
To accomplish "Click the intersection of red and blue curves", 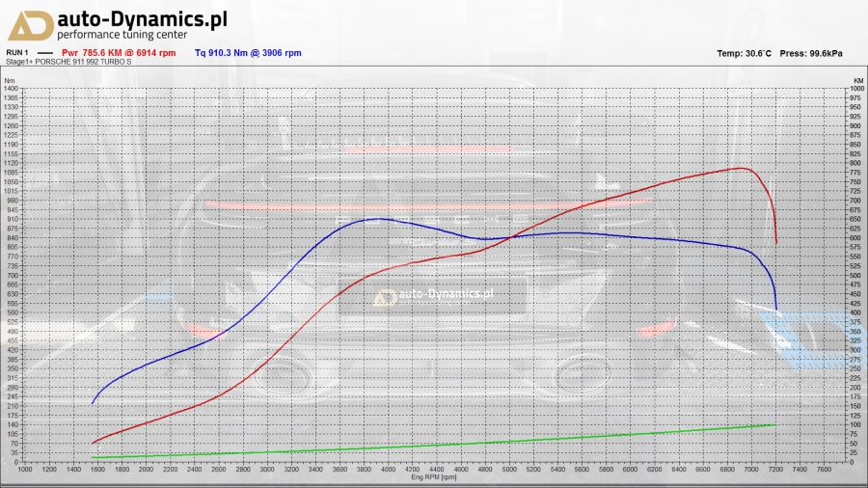I will pos(509,236).
